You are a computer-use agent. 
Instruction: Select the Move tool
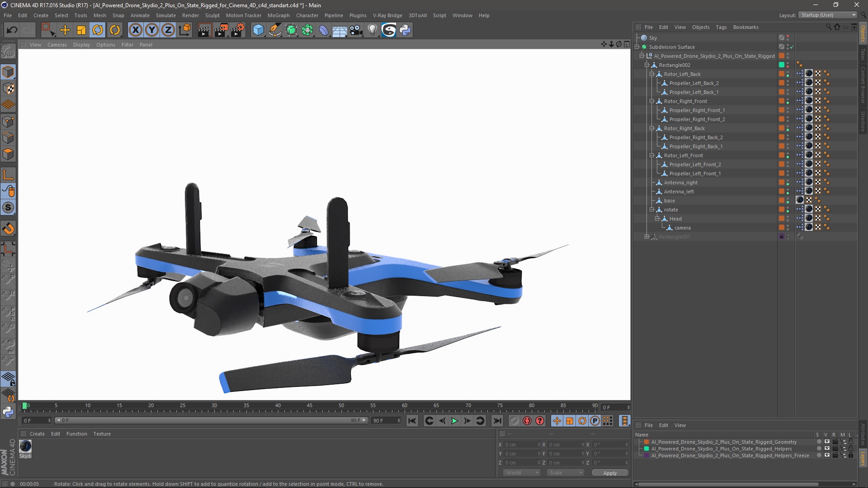[x=65, y=30]
